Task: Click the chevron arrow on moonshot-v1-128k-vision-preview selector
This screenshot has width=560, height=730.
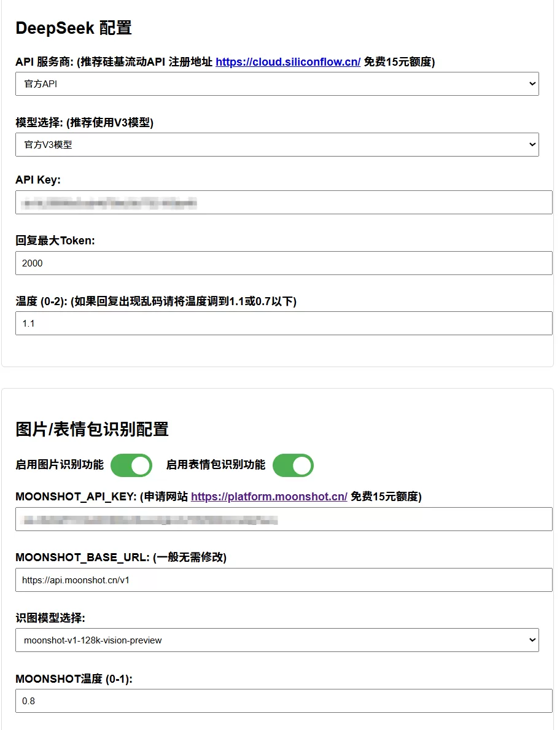Action: (x=532, y=640)
